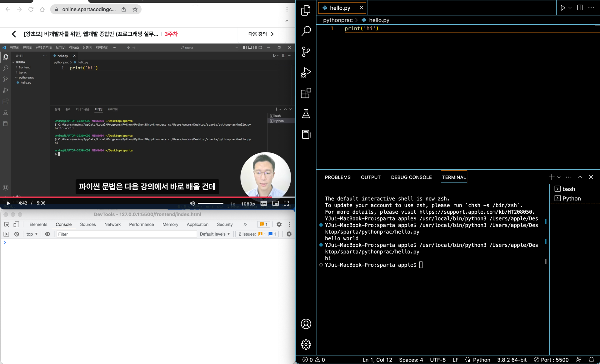Show more DevTools tabs
Image resolution: width=600 pixels, height=364 pixels.
click(245, 224)
